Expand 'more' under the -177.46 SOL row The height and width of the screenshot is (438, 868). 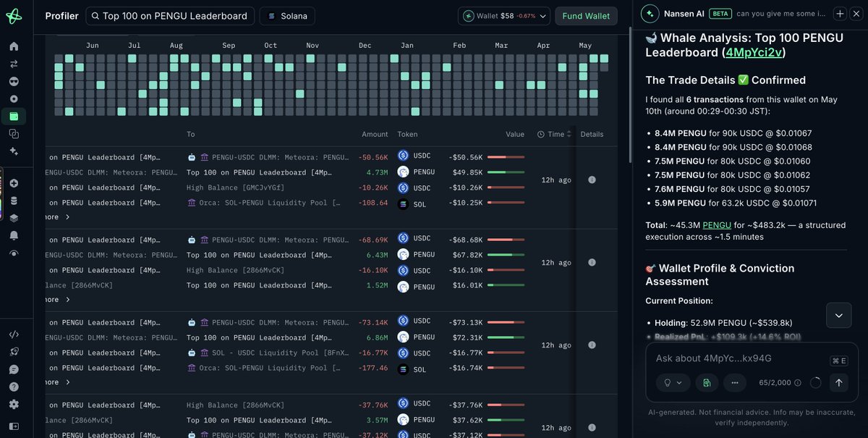tap(58, 382)
